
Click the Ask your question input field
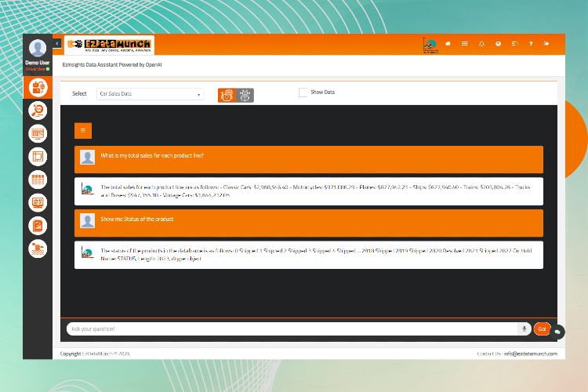pos(292,329)
